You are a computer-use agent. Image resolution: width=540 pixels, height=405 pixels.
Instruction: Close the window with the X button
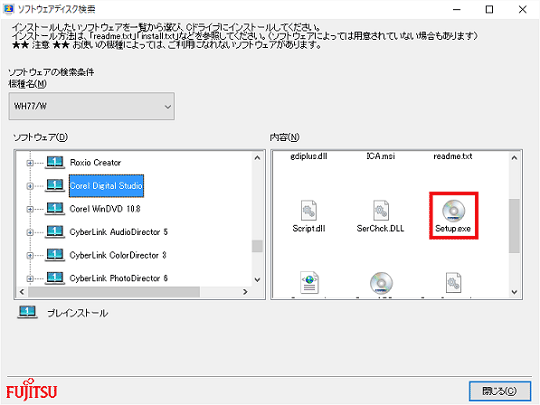[522, 10]
